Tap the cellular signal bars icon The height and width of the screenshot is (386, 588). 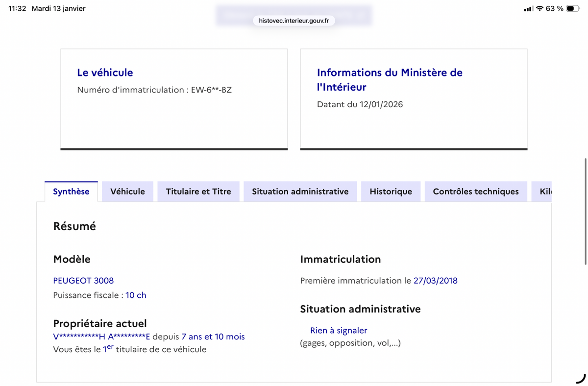(x=528, y=9)
